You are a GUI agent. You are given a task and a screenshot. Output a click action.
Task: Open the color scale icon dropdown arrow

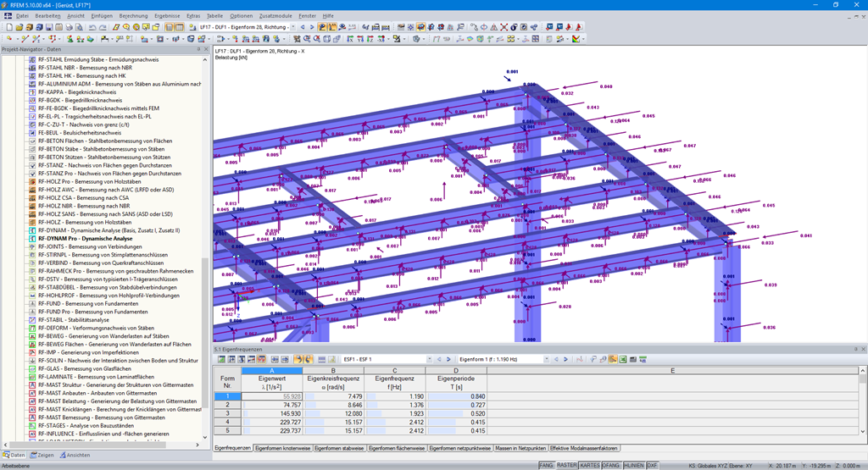pos(583,39)
